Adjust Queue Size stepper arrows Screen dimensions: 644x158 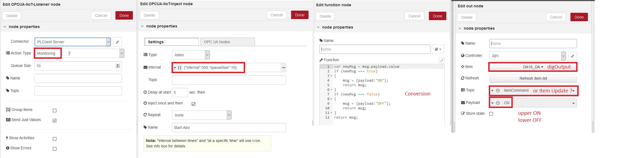pyautogui.click(x=118, y=66)
